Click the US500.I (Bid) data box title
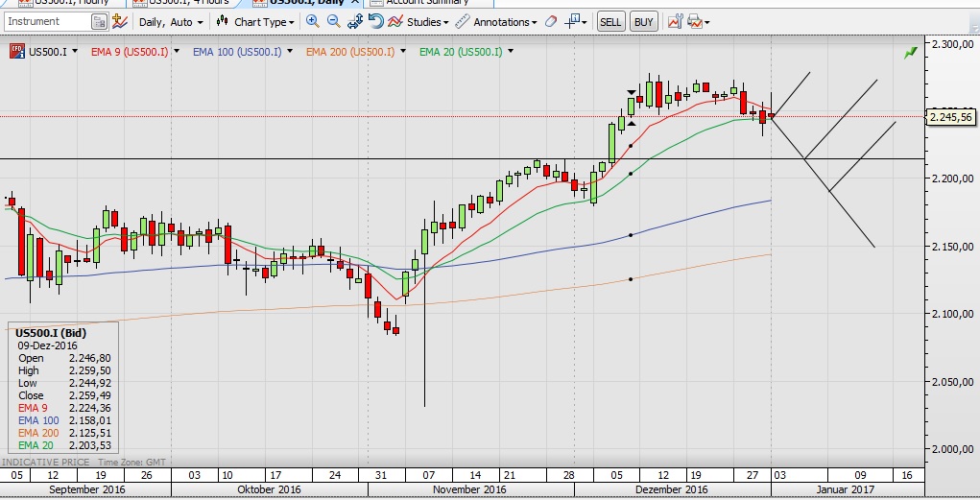This screenshot has height=500, width=980. [51, 333]
